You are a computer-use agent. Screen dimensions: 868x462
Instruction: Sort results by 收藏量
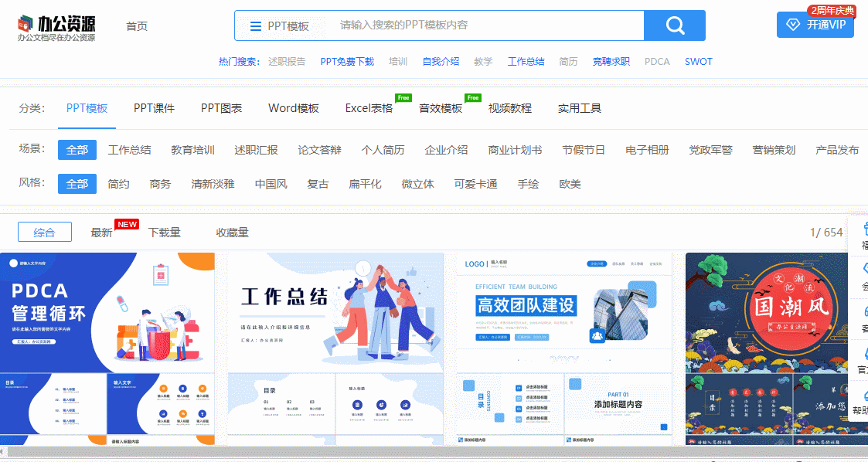point(233,233)
